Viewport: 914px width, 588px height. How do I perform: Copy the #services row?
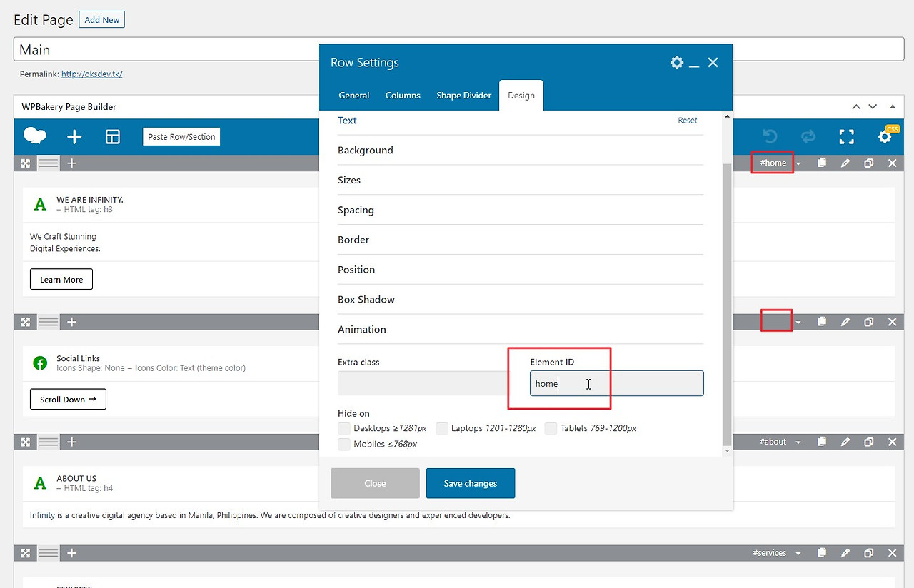pos(822,553)
